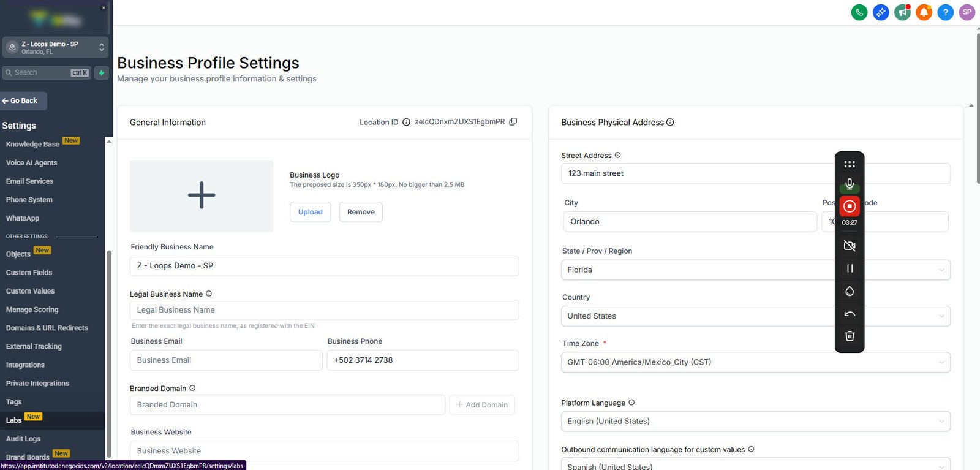Toggle the recorder microphone icon

click(850, 184)
